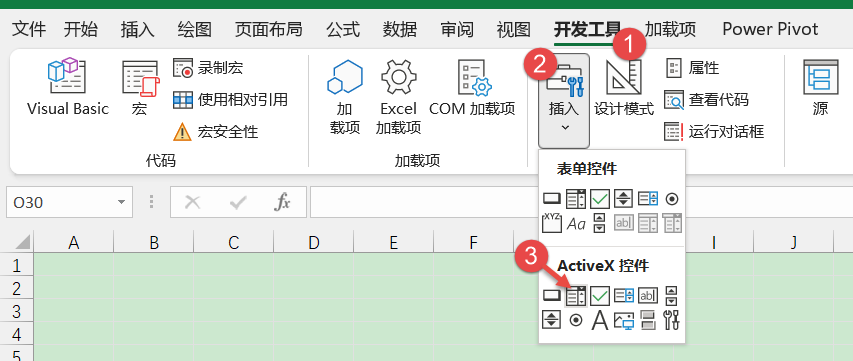Expand the 插入 controls dropdown

tap(564, 101)
